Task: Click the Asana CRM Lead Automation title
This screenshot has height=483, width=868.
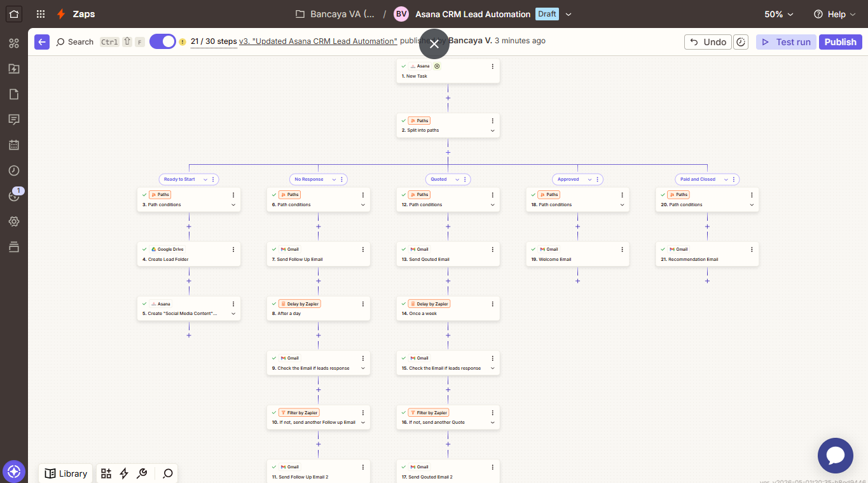Action: [472, 14]
